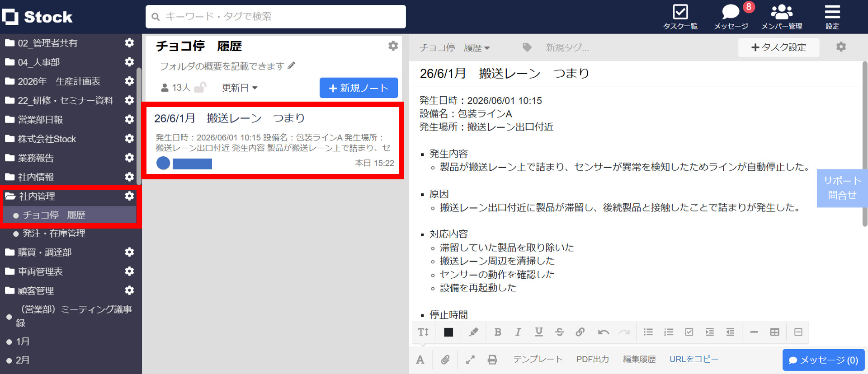The image size is (868, 374).
Task: Apply bold formatting in the editor toolbar
Action: 498,332
